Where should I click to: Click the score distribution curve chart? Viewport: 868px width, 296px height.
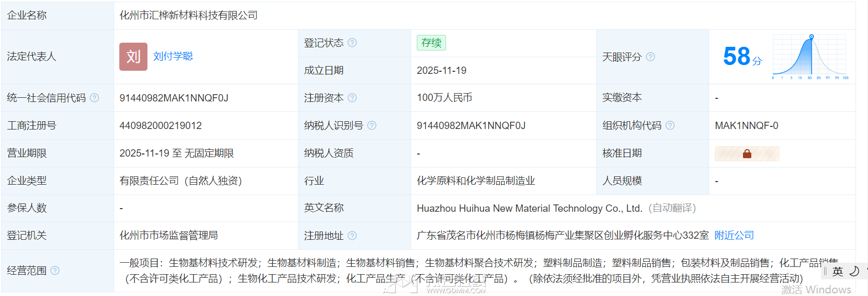tap(810, 57)
